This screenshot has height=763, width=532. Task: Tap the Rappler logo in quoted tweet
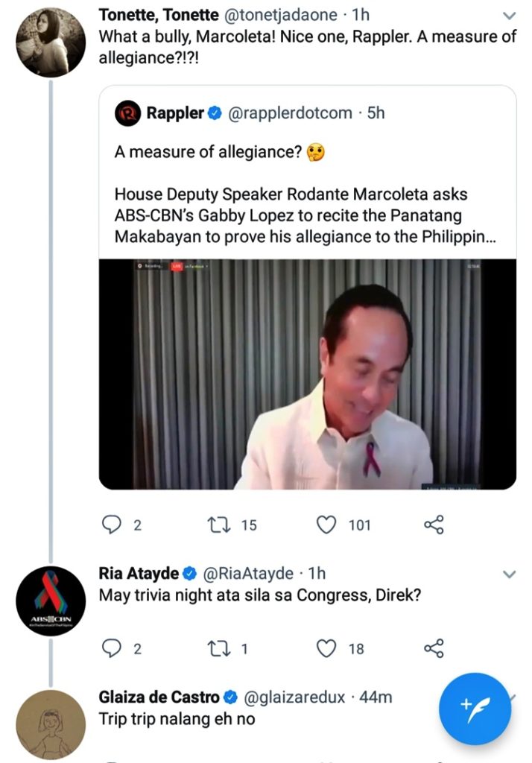(127, 113)
